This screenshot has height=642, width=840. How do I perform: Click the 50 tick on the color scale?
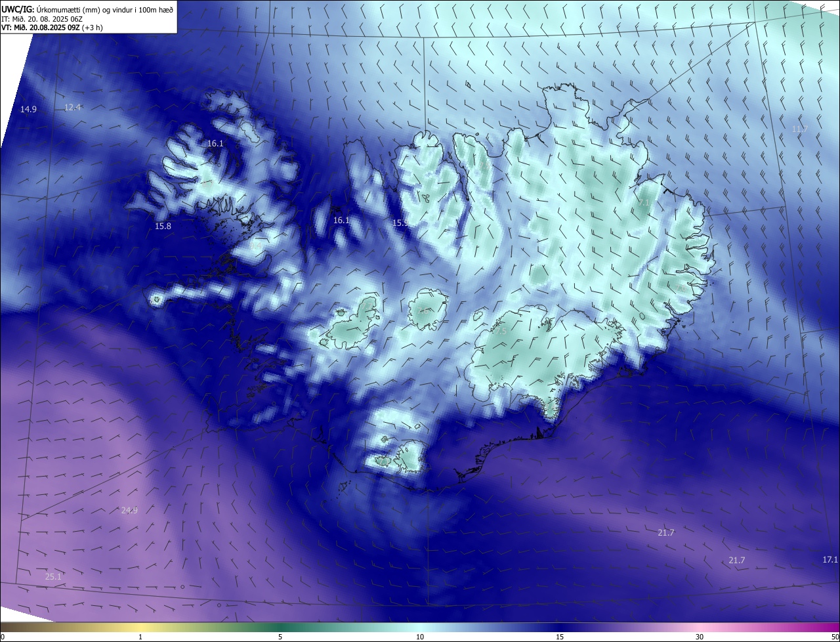835,637
